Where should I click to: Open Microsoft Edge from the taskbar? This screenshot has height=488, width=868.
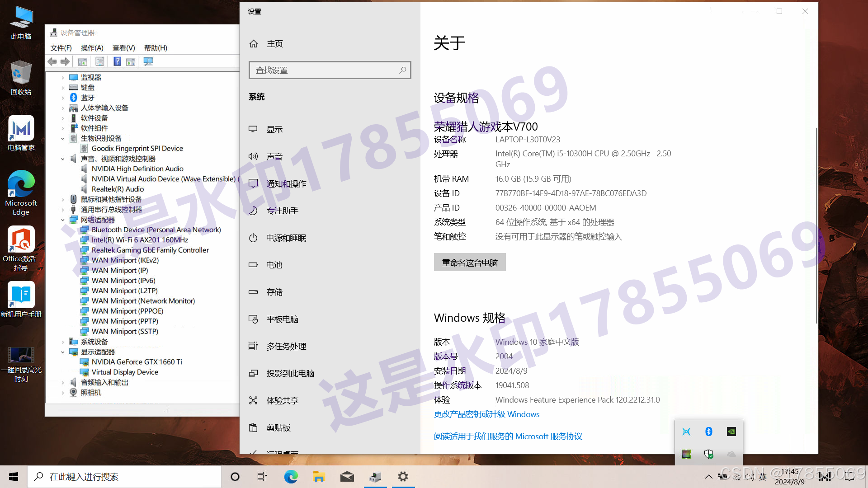pos(291,477)
